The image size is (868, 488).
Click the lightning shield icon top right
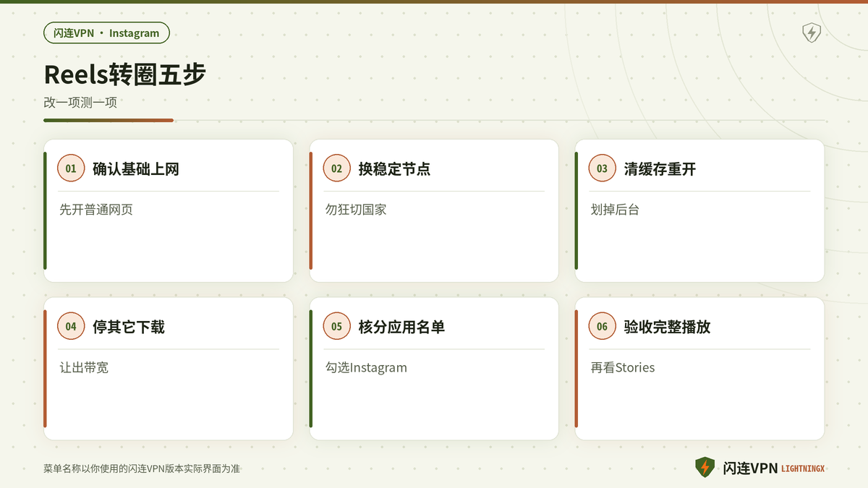click(812, 33)
